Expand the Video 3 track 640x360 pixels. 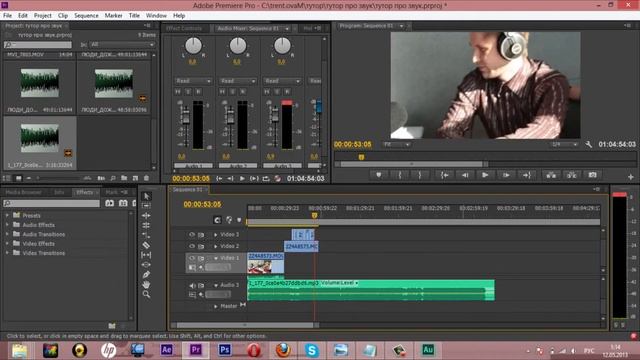tap(216, 235)
